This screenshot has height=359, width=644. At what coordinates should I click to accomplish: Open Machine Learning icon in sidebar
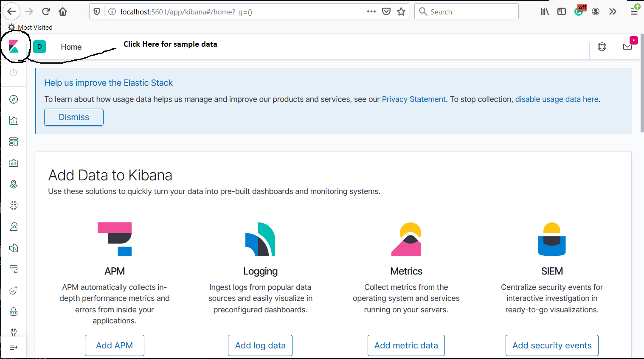point(14,205)
